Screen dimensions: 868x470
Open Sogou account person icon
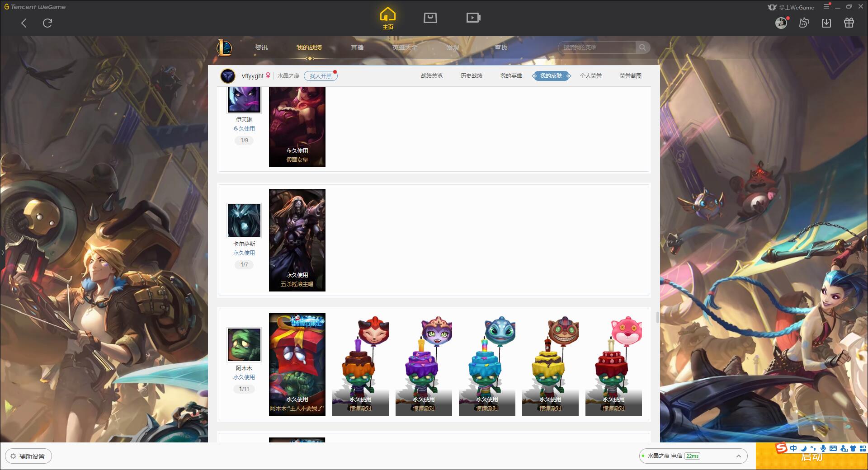pos(844,449)
